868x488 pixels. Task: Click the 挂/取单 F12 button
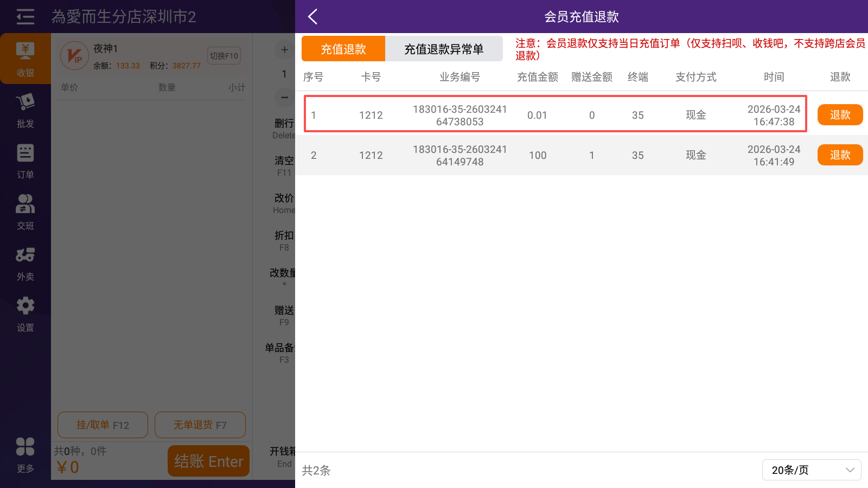[103, 425]
